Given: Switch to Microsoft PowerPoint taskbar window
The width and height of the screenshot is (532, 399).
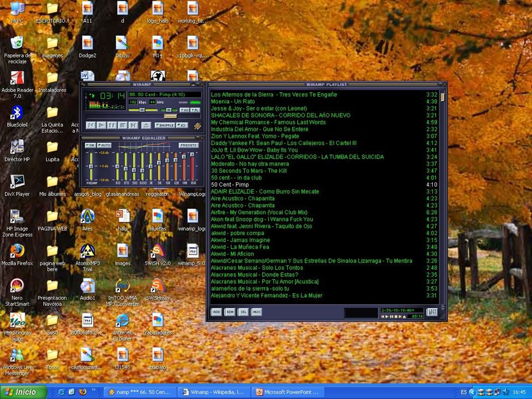Looking at the screenshot, I should click(x=288, y=392).
